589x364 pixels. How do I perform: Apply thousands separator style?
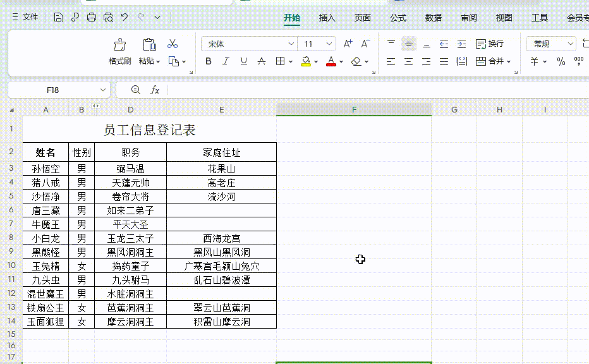(579, 61)
